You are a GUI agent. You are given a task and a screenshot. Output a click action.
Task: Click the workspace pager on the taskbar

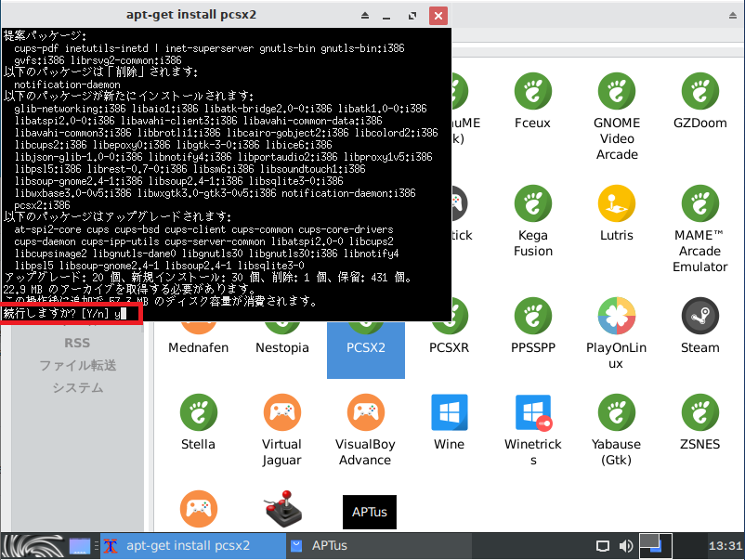[x=655, y=546]
